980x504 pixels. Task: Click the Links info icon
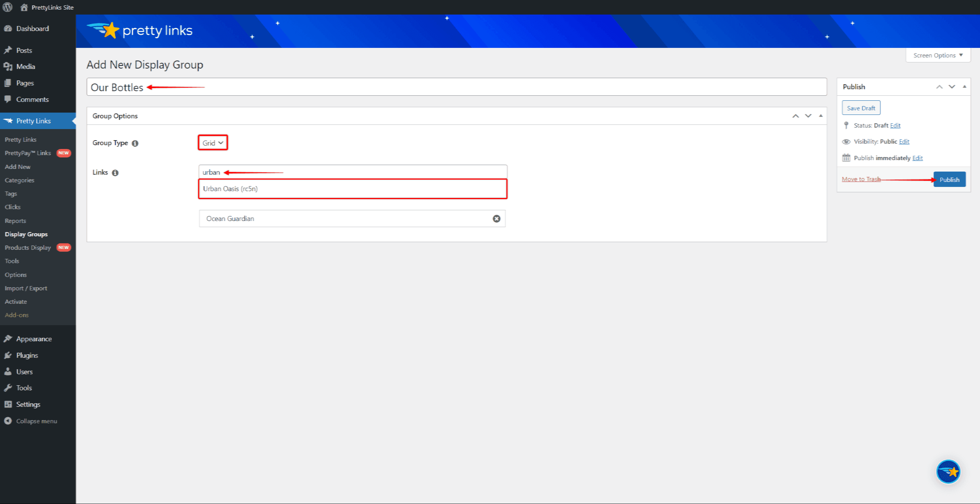(115, 173)
